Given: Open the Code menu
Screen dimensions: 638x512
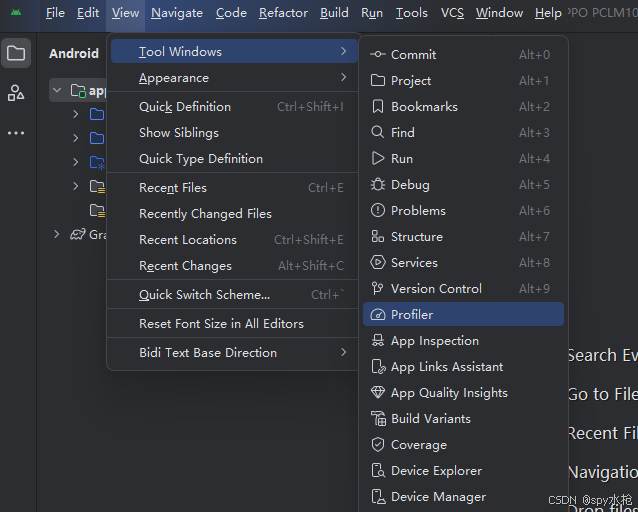Looking at the screenshot, I should (231, 13).
